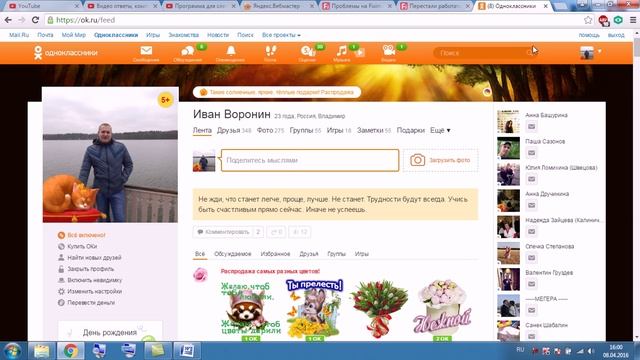Click the 5+ badge on profile photo

[165, 100]
